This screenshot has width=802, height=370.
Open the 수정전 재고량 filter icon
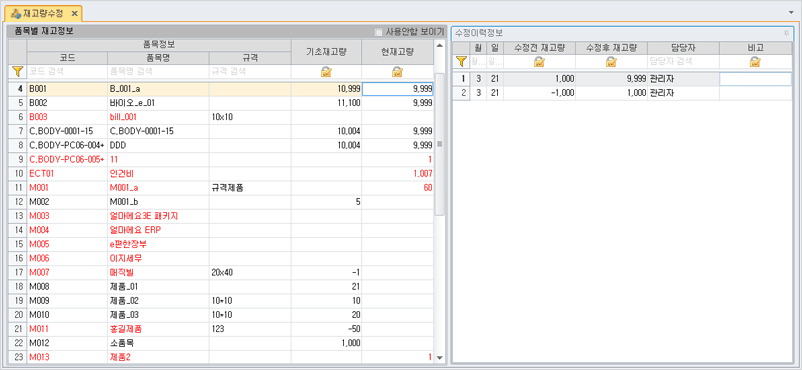pos(539,62)
